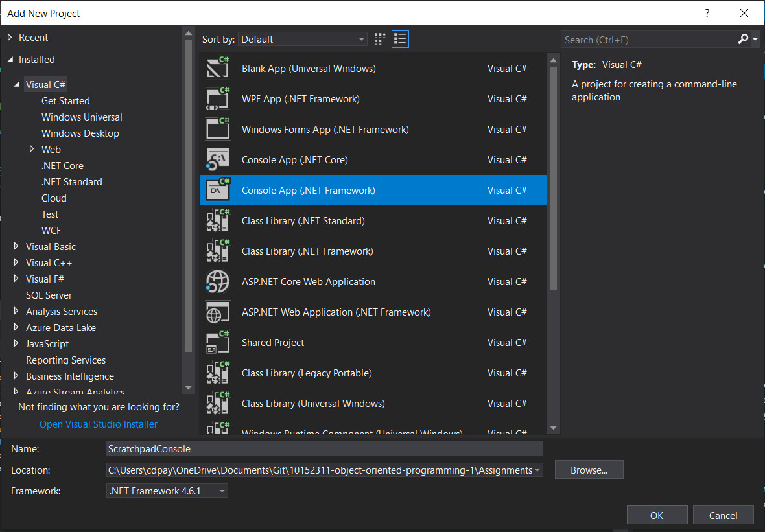
Task: Pick the Console App (.NET Core) icon
Action: click(x=218, y=160)
